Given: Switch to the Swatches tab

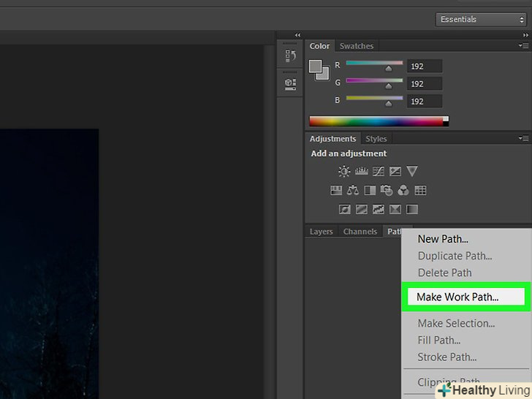Looking at the screenshot, I should [x=356, y=46].
